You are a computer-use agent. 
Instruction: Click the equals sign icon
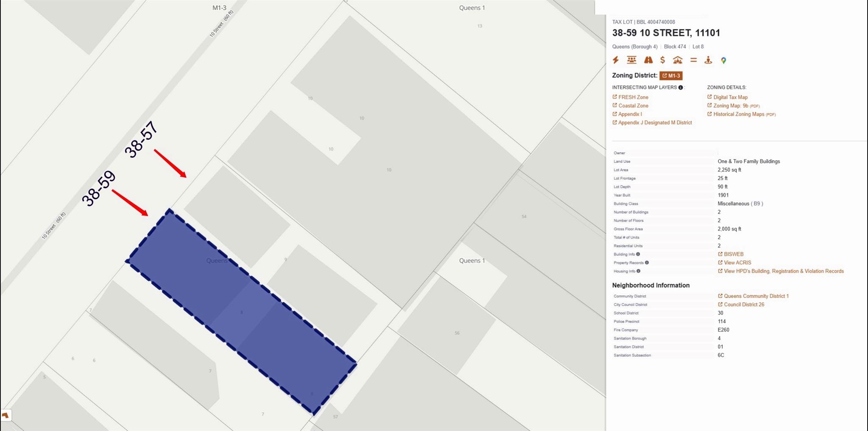click(693, 60)
